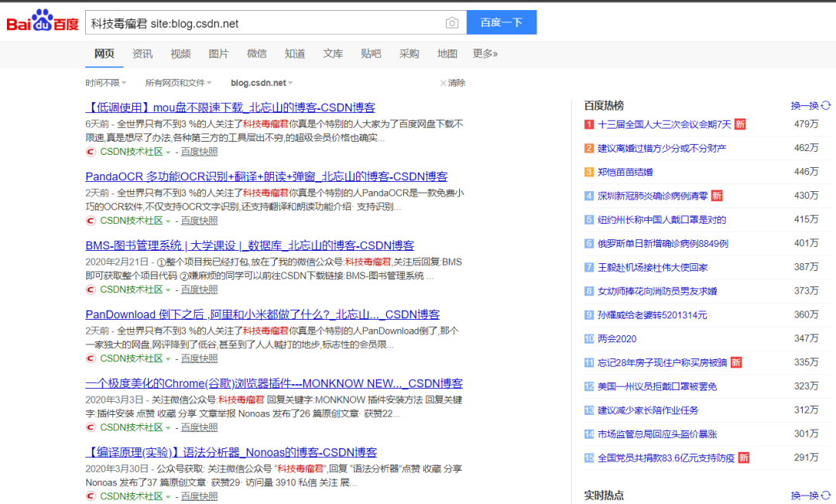Open hot topic 两会2020
The height and width of the screenshot is (504, 836).
(x=617, y=339)
